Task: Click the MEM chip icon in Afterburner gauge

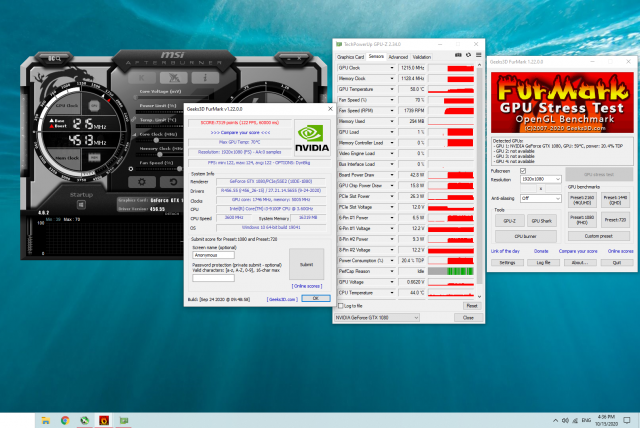Action: point(94,157)
